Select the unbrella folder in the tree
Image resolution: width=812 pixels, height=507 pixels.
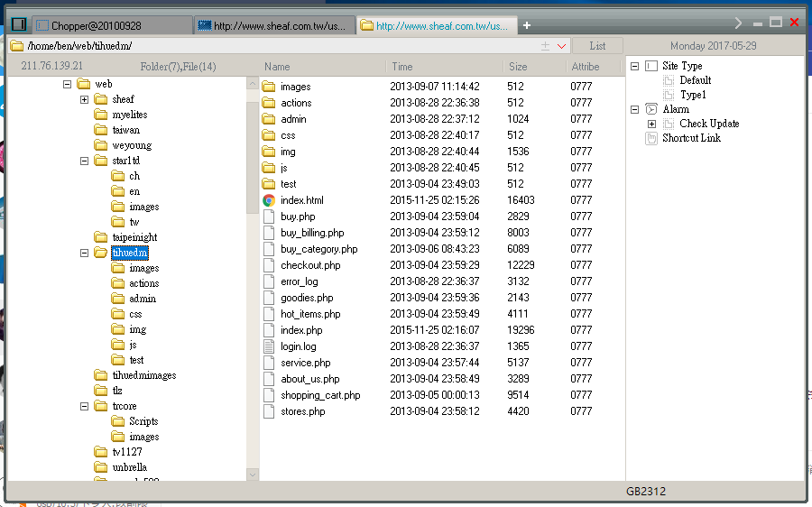click(129, 467)
